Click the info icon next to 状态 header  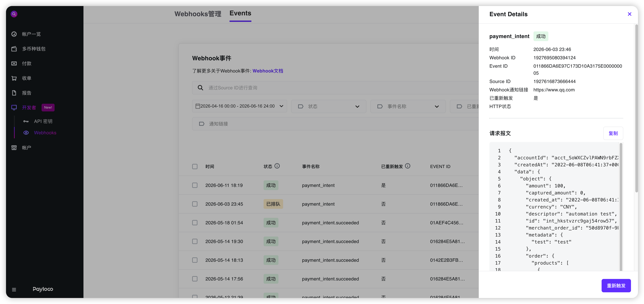pyautogui.click(x=277, y=166)
